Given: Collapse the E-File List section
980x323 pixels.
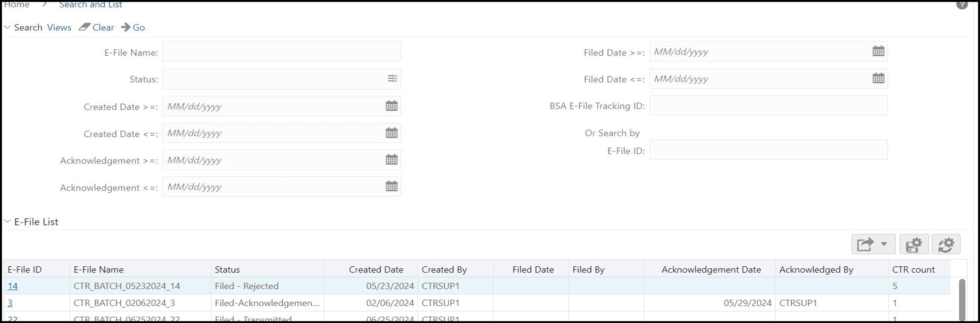Looking at the screenshot, I should tap(7, 221).
